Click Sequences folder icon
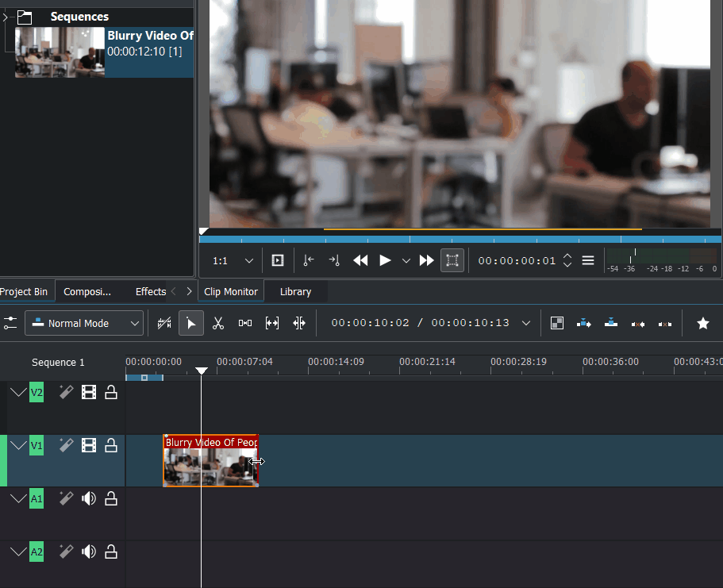Viewport: 723px width, 588px height. (25, 17)
